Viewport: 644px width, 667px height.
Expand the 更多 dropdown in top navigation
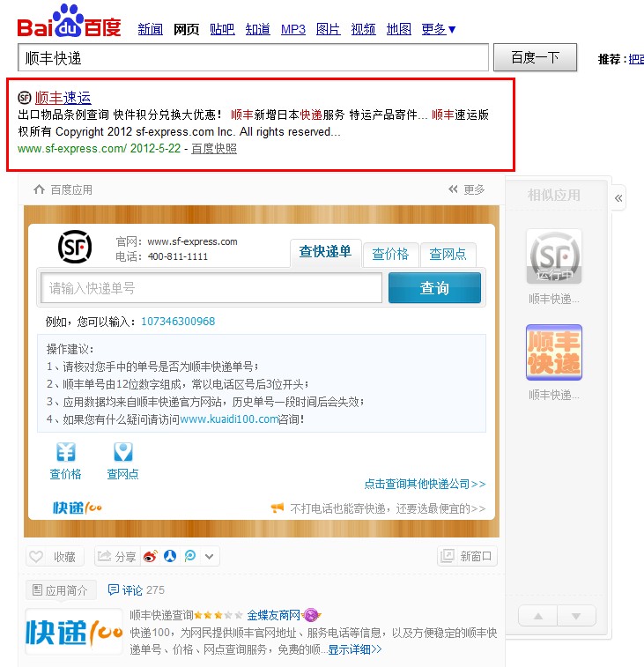point(439,29)
